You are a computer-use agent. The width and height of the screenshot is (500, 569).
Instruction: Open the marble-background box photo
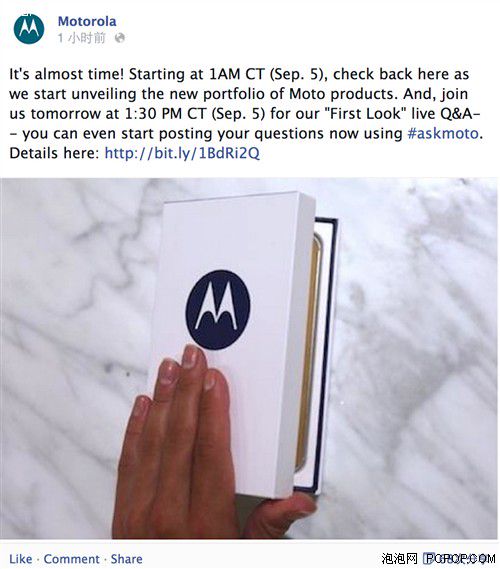point(249,358)
